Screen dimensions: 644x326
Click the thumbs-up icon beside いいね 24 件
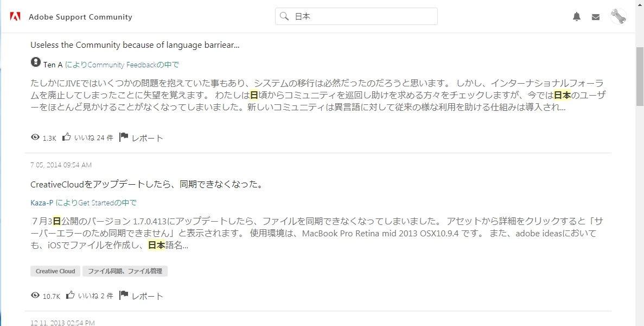[x=67, y=137]
